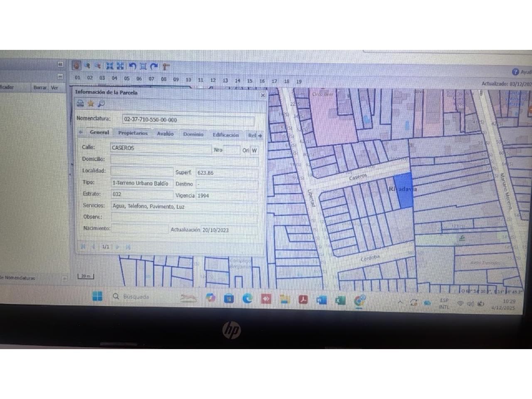Select section number 12

pos(213,80)
